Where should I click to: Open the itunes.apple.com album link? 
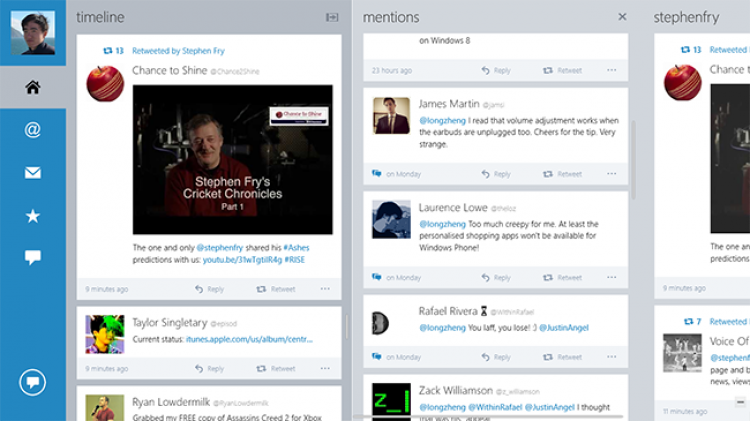point(249,339)
